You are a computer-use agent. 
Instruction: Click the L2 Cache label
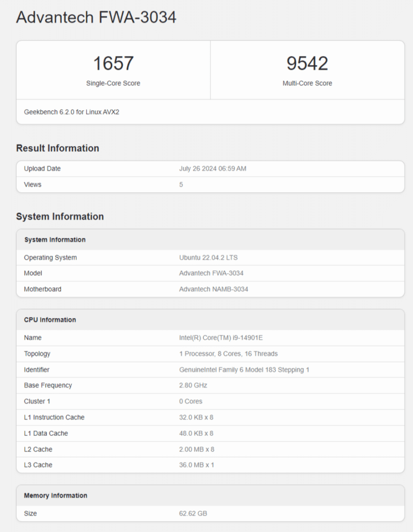tap(38, 449)
